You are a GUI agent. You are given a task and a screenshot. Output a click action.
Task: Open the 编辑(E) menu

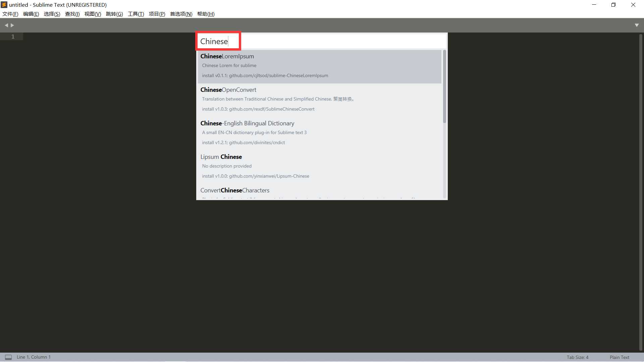coord(31,14)
